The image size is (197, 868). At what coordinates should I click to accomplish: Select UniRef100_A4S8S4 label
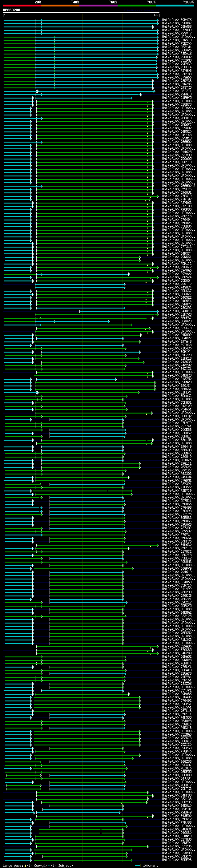176,287
